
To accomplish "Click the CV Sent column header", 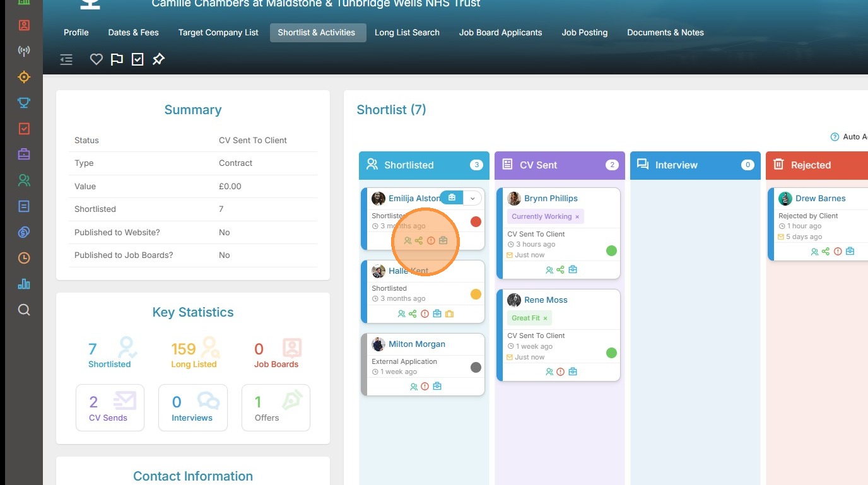I will coord(560,165).
